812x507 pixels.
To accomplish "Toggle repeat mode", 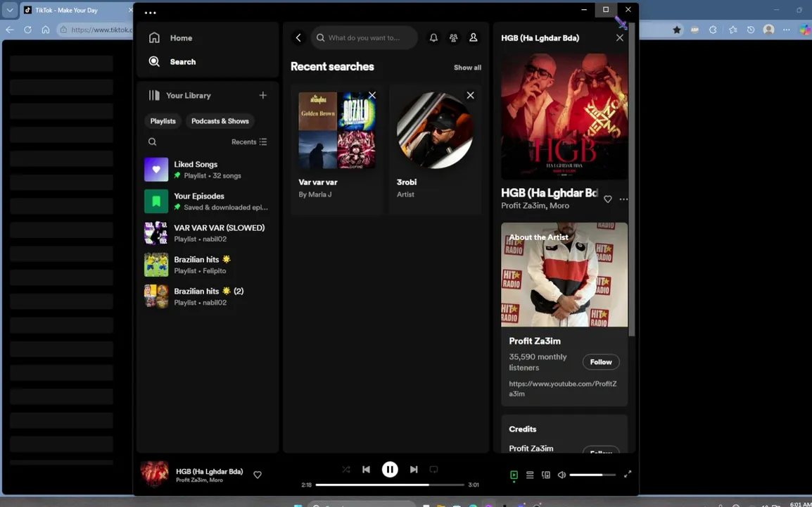I will pyautogui.click(x=433, y=470).
